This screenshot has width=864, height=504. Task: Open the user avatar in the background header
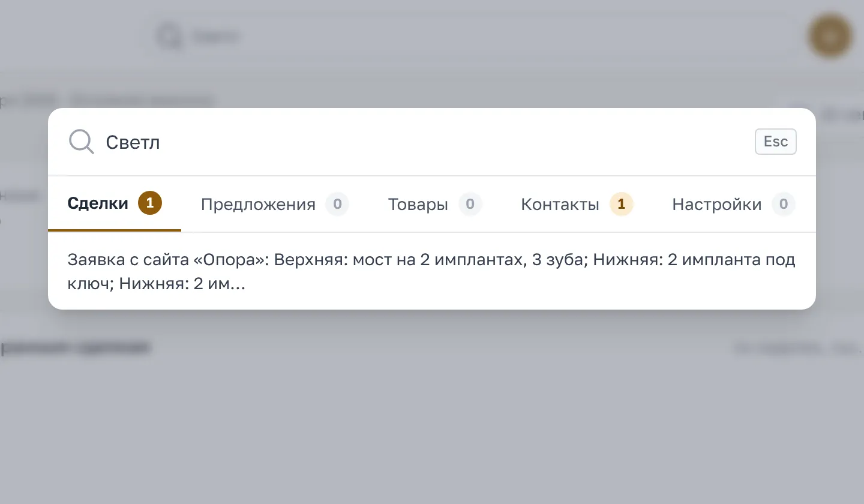click(830, 37)
